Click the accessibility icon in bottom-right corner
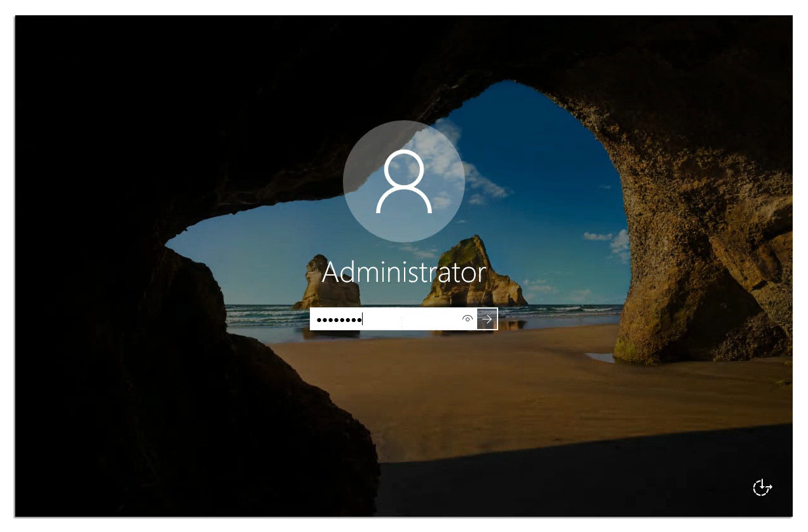The height and width of the screenshot is (532, 808). (x=762, y=487)
